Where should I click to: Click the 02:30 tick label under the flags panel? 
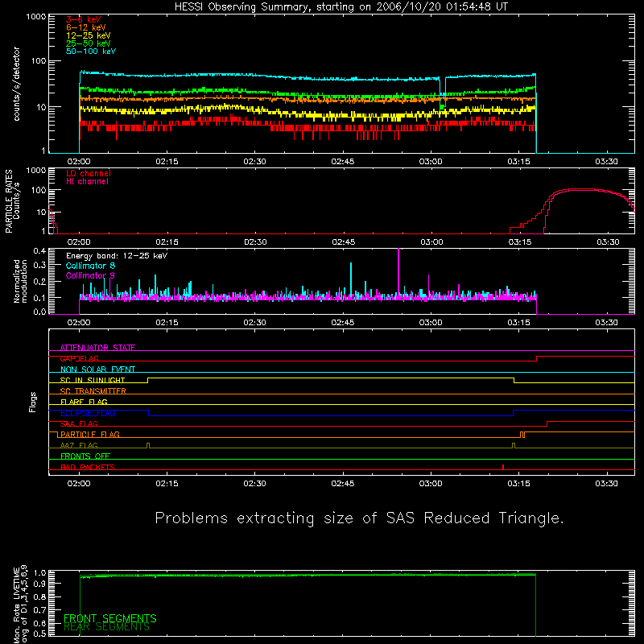coord(254,484)
